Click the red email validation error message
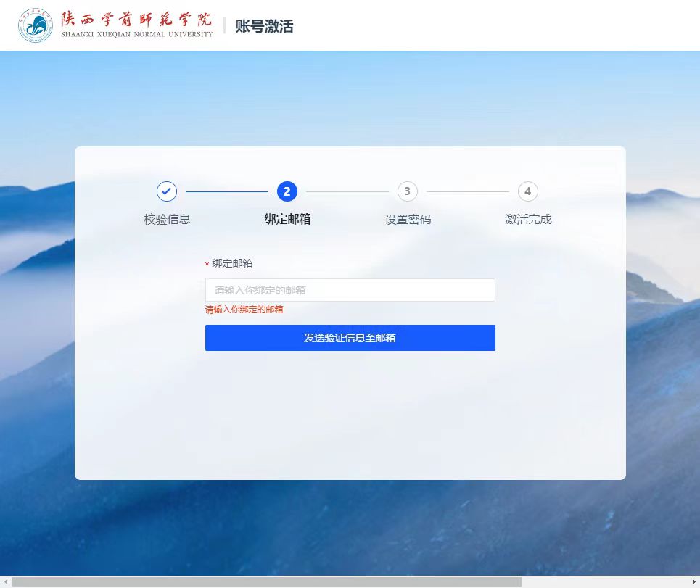Screen dimensions: 700x588 (244, 310)
